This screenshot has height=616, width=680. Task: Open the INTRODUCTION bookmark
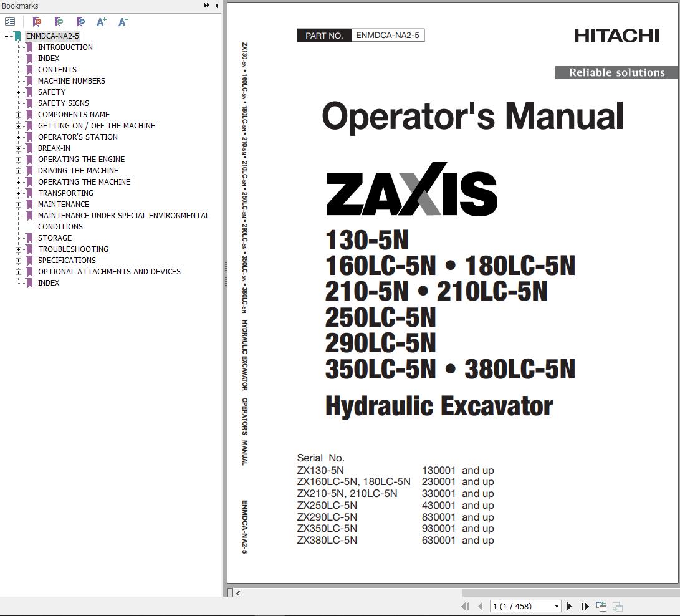[x=65, y=47]
